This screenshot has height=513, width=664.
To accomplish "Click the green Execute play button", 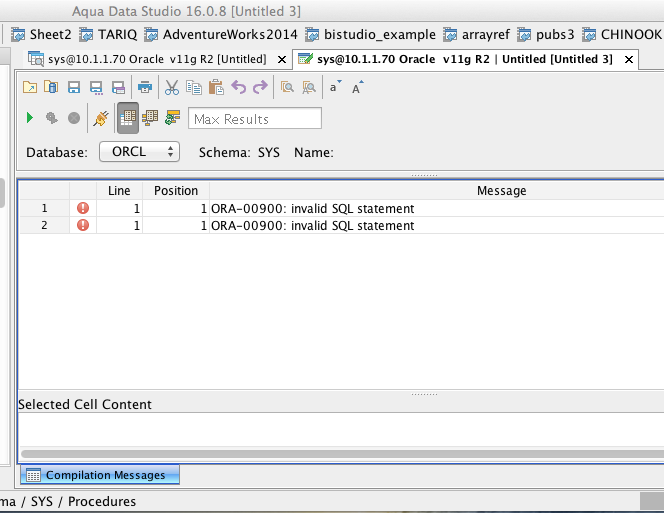I will click(x=30, y=118).
